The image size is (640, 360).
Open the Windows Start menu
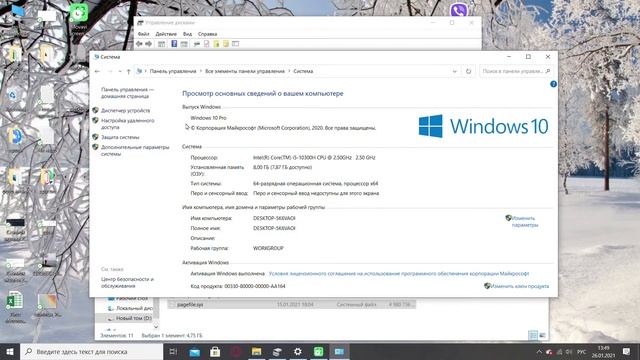(x=10, y=351)
